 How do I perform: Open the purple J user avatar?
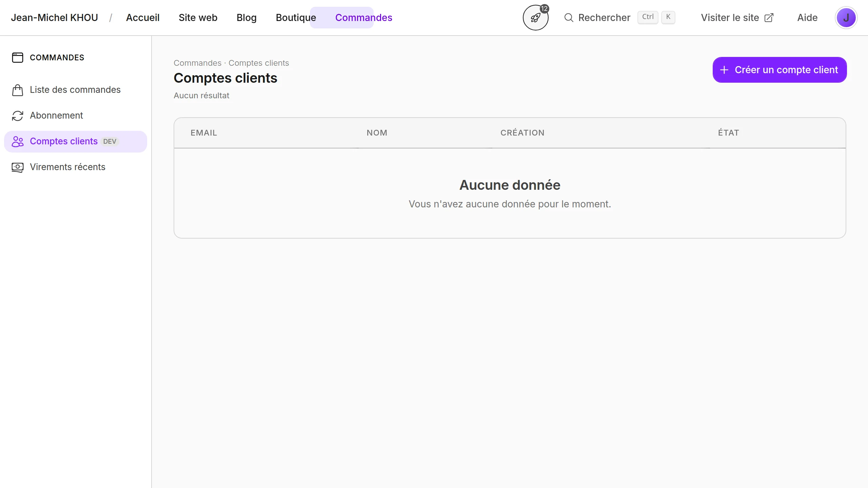pyautogui.click(x=846, y=18)
